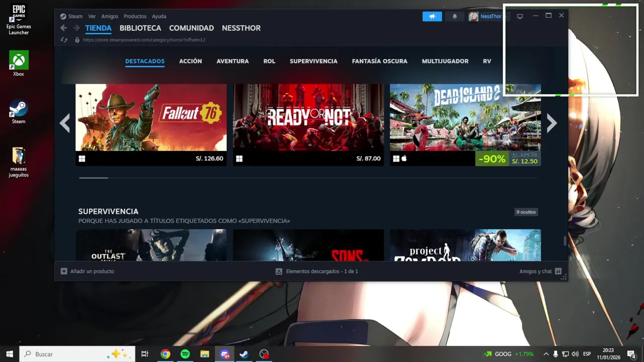Open the Amigos menu
This screenshot has width=644, height=362.
110,16
